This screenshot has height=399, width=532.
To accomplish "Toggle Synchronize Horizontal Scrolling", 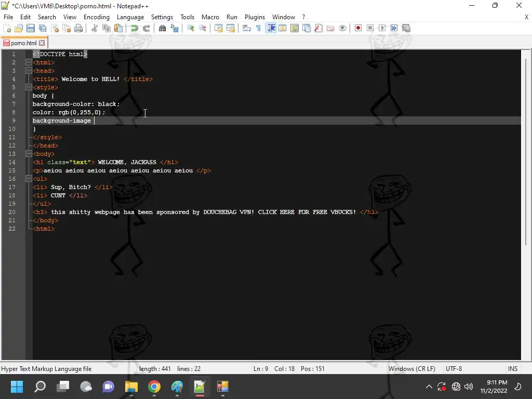I will click(230, 28).
